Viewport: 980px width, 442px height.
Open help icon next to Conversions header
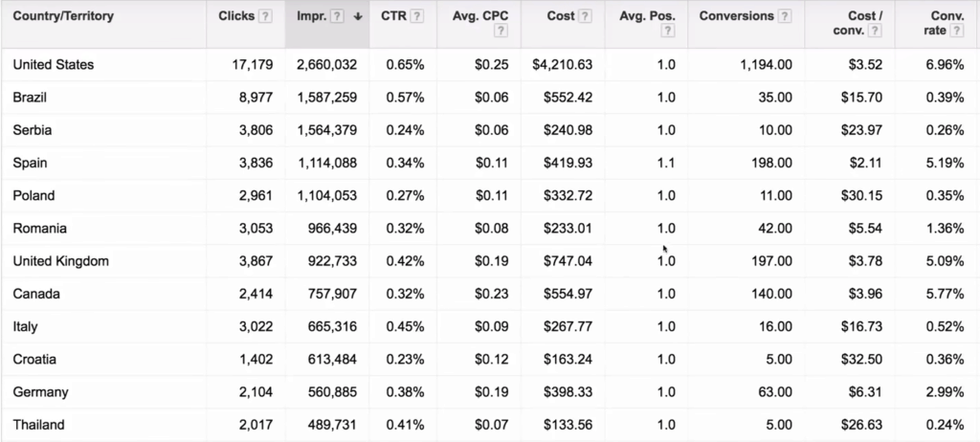[785, 16]
